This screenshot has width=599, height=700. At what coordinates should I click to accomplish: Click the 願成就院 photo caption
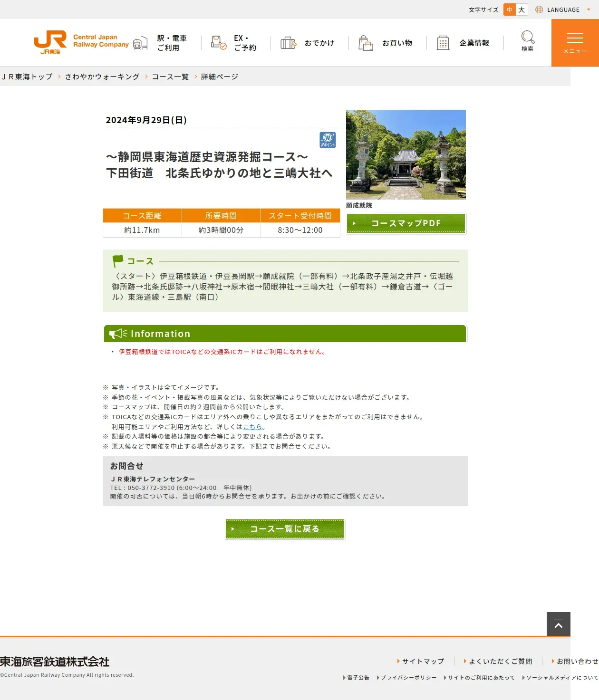click(359, 205)
